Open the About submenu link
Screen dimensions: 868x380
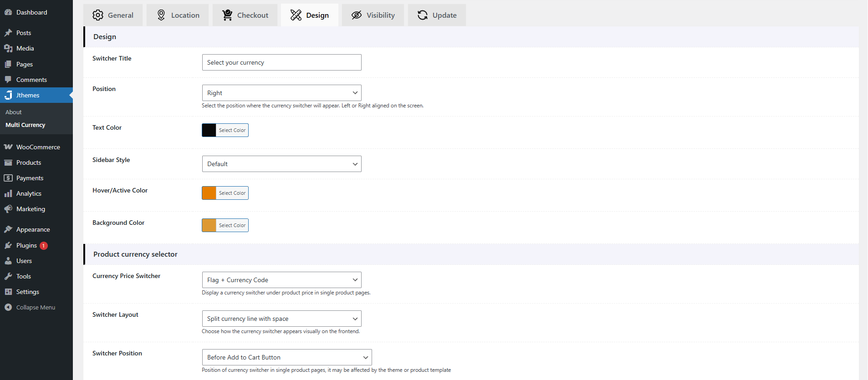(14, 112)
